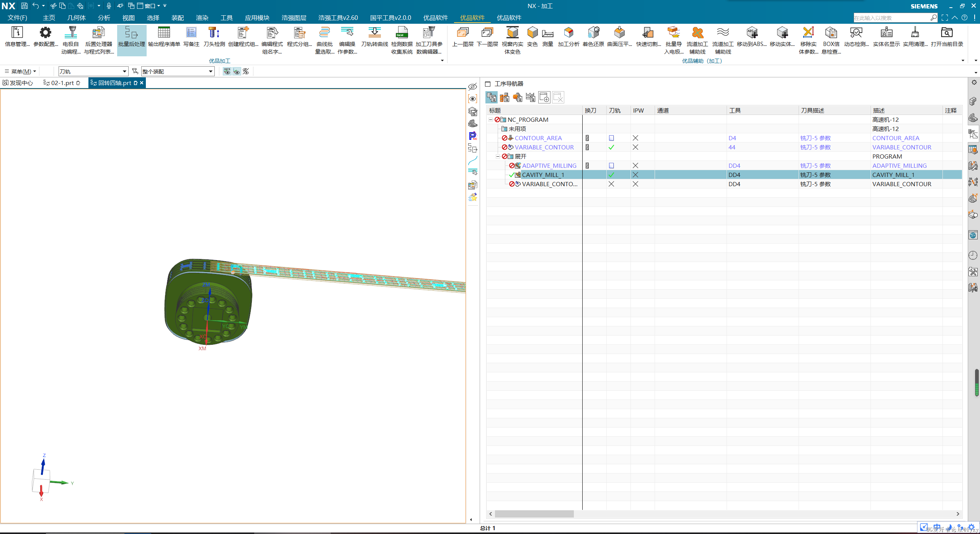Close the 回转四轴.prt tab
The width and height of the screenshot is (980, 534).
142,83
